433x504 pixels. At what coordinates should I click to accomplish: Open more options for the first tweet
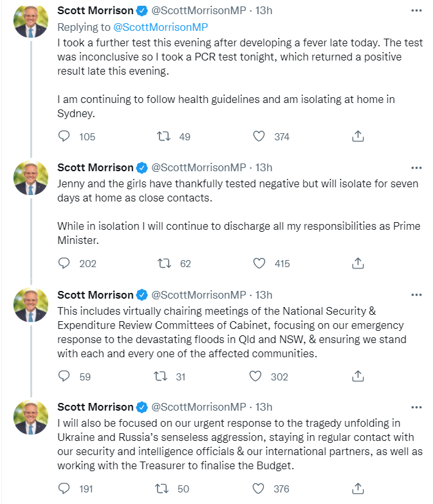(x=416, y=10)
